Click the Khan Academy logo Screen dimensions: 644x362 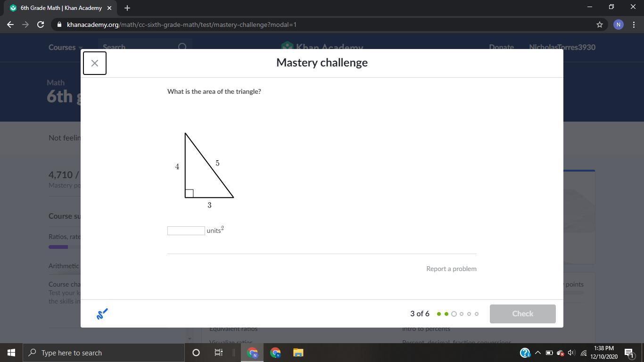pyautogui.click(x=322, y=47)
